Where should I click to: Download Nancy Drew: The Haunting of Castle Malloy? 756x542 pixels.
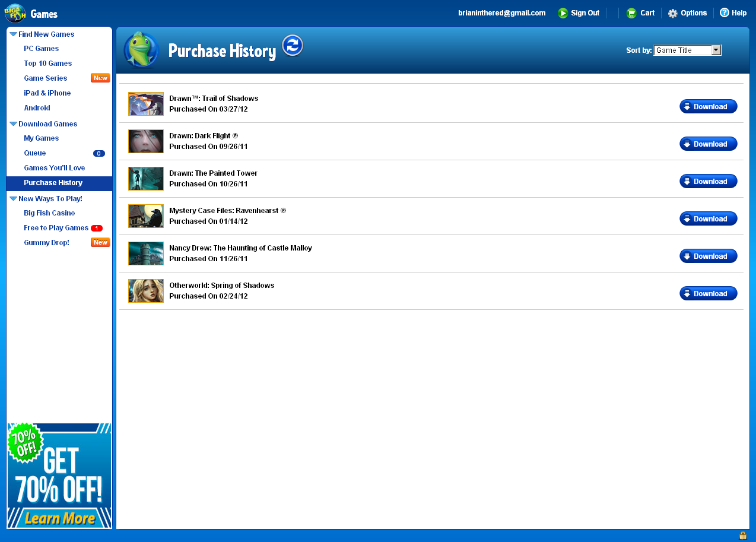709,256
